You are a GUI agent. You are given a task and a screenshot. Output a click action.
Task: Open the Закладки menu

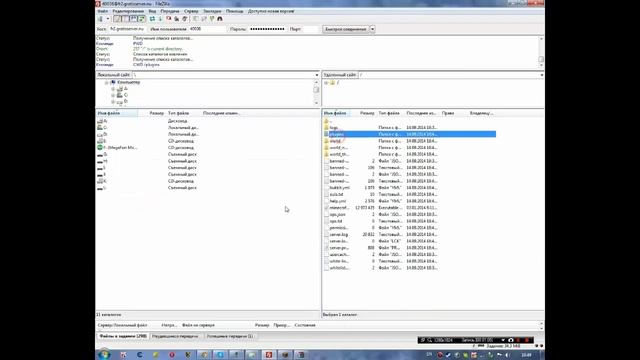(212, 11)
